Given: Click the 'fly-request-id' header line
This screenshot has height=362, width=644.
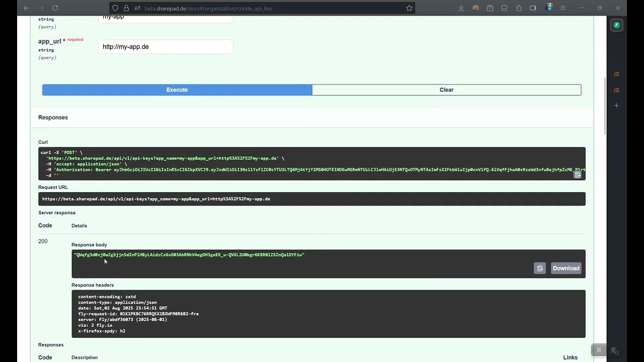Looking at the screenshot, I should coord(138,314).
